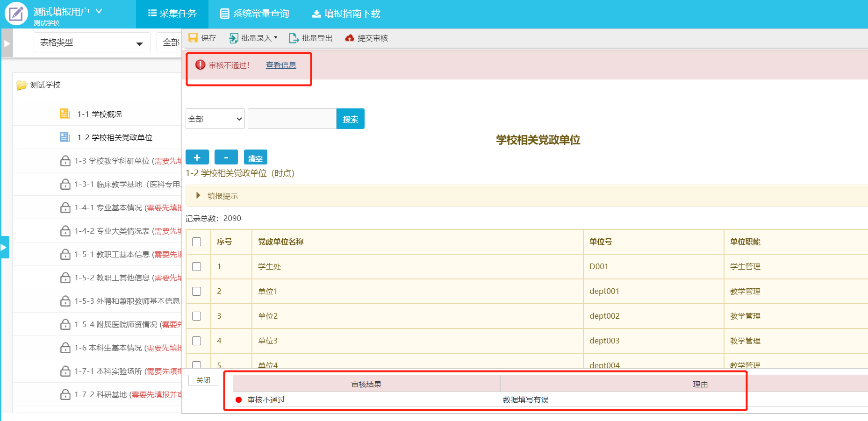Open the 表格类型 dropdown
Screen dimensions: 868x421
click(92, 43)
